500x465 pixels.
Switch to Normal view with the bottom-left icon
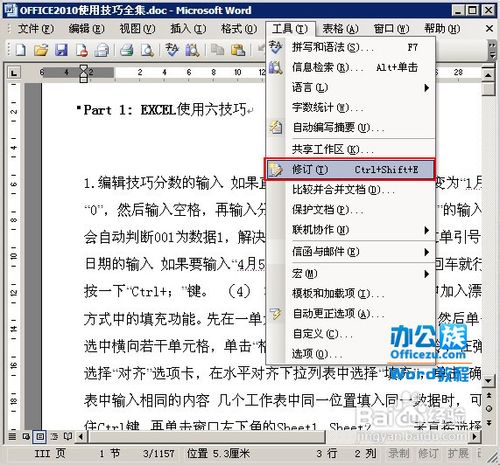click(12, 436)
